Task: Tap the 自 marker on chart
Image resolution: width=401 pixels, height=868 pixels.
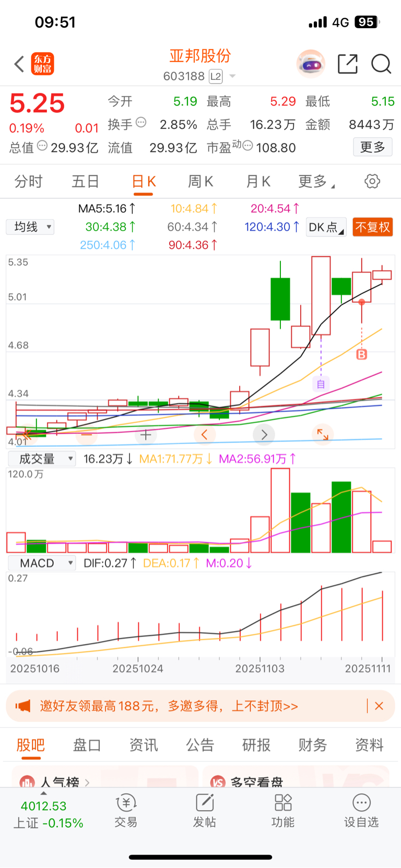Action: 321,384
